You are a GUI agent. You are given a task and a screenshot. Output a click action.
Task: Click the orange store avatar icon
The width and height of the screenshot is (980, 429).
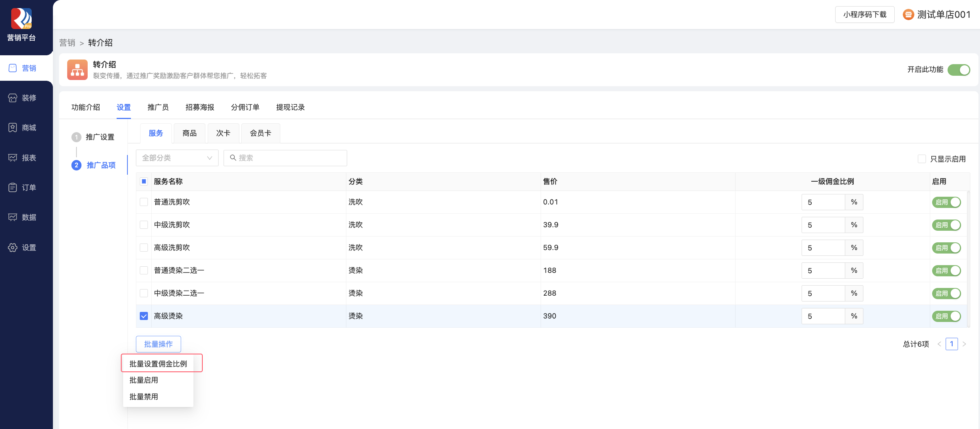pyautogui.click(x=908, y=15)
